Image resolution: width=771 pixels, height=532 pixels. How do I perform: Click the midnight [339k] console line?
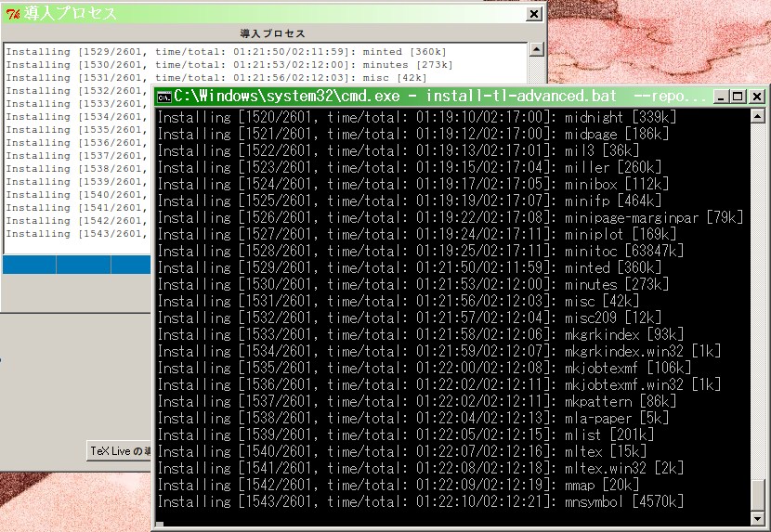(x=416, y=117)
